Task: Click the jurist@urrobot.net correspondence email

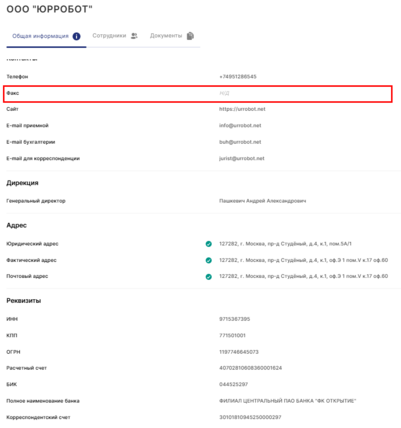Action: (242, 158)
